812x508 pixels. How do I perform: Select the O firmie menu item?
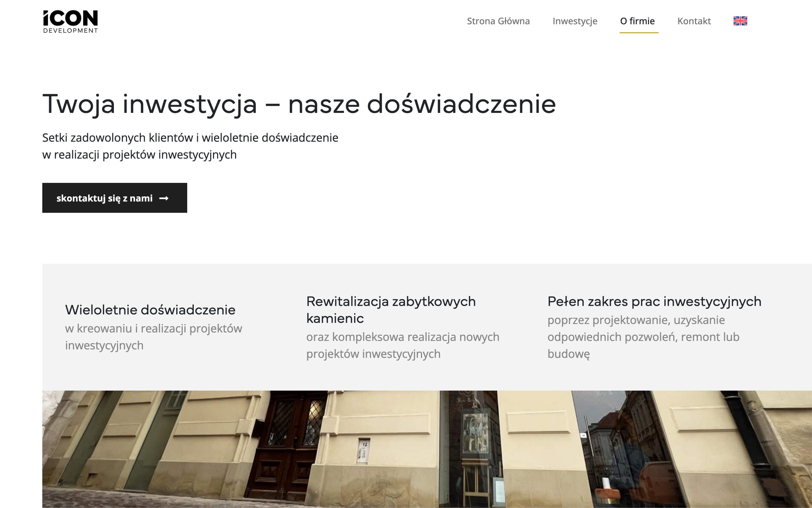pyautogui.click(x=637, y=21)
